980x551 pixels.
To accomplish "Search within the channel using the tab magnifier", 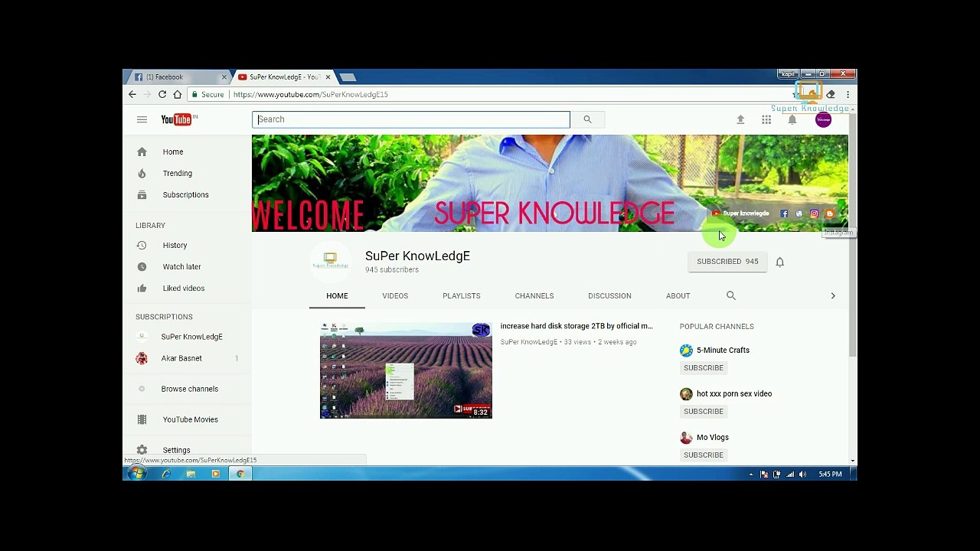I will pos(731,295).
